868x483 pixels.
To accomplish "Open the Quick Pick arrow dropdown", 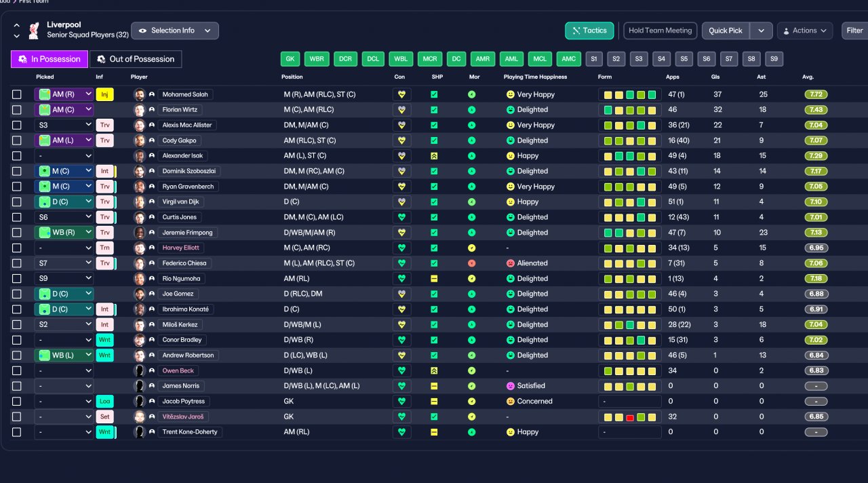I will [x=761, y=31].
